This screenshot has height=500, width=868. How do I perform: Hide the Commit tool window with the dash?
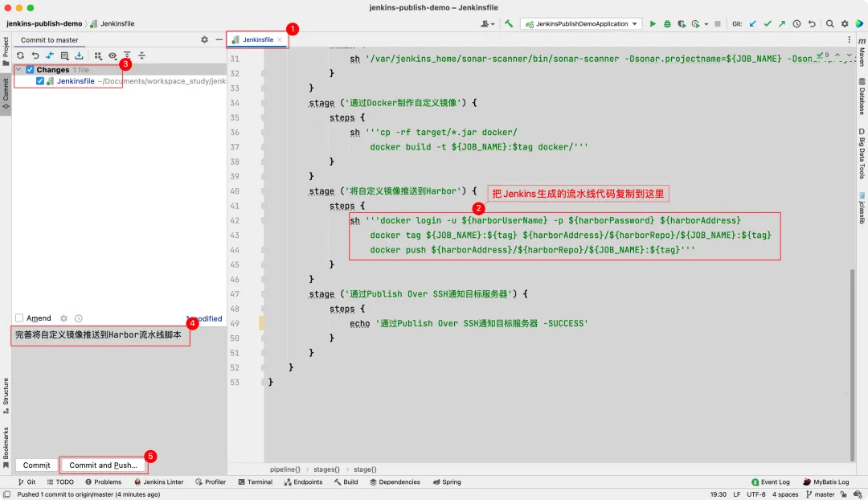219,40
